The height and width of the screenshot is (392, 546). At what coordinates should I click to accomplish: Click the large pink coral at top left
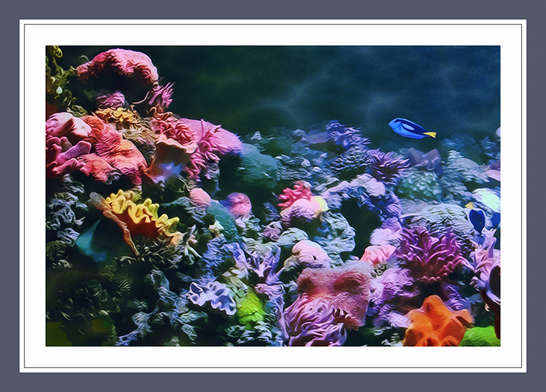point(117,67)
